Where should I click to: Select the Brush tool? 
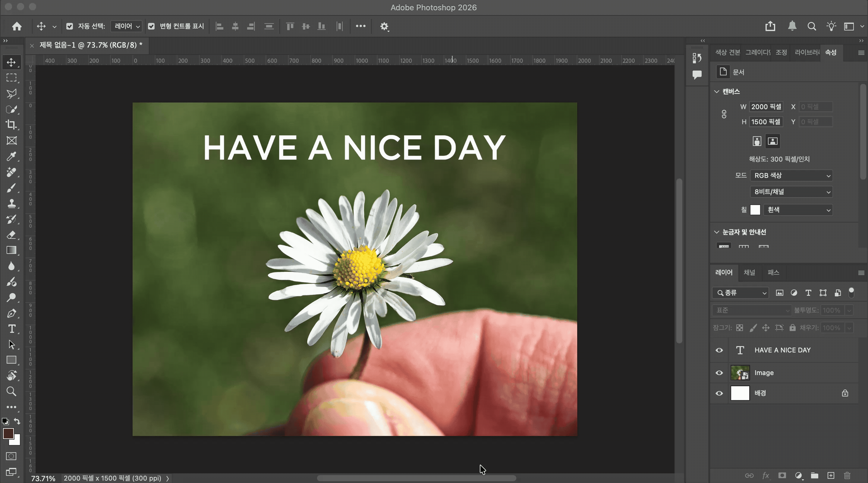coord(11,188)
